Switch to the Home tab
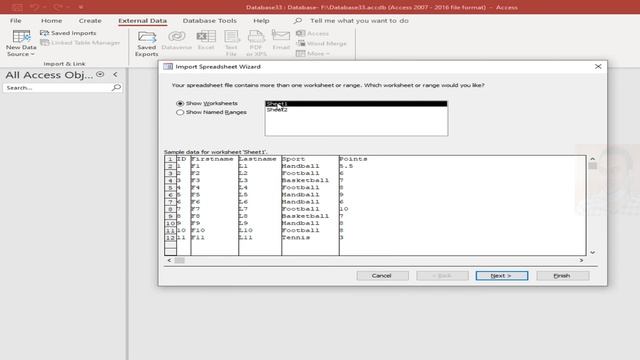Screen dimensions: 640x360 (x=51, y=20)
